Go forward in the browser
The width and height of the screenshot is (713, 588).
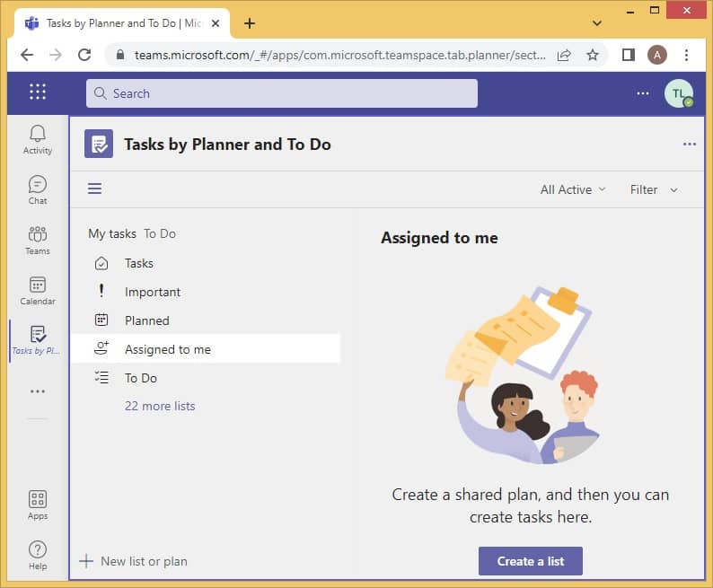tap(56, 55)
